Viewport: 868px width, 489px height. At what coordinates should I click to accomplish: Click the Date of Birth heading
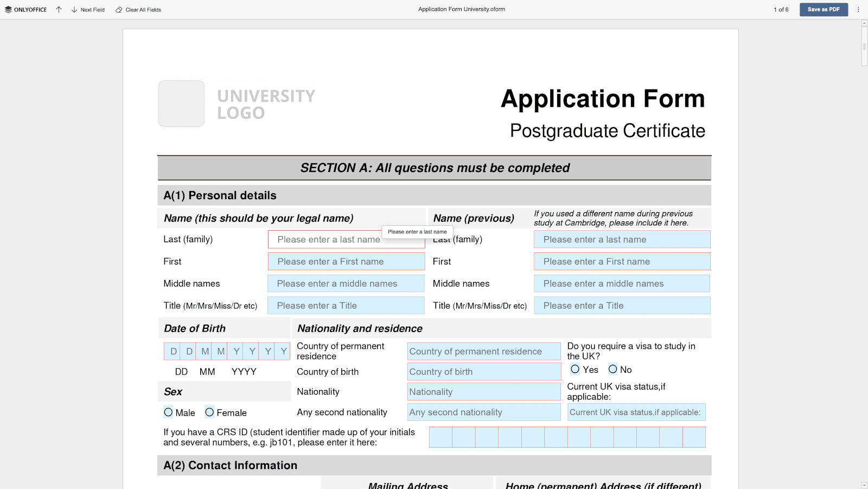click(x=195, y=328)
